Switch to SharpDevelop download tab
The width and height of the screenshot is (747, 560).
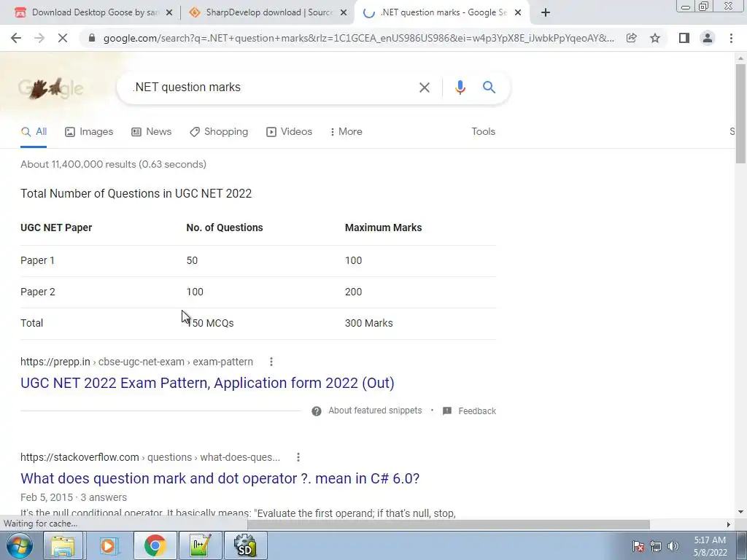click(x=267, y=12)
